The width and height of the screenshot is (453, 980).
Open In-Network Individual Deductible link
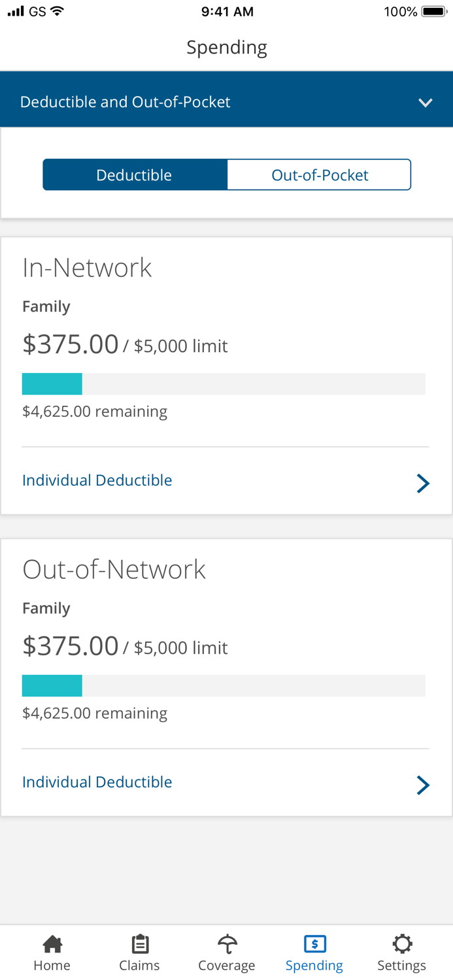(97, 480)
